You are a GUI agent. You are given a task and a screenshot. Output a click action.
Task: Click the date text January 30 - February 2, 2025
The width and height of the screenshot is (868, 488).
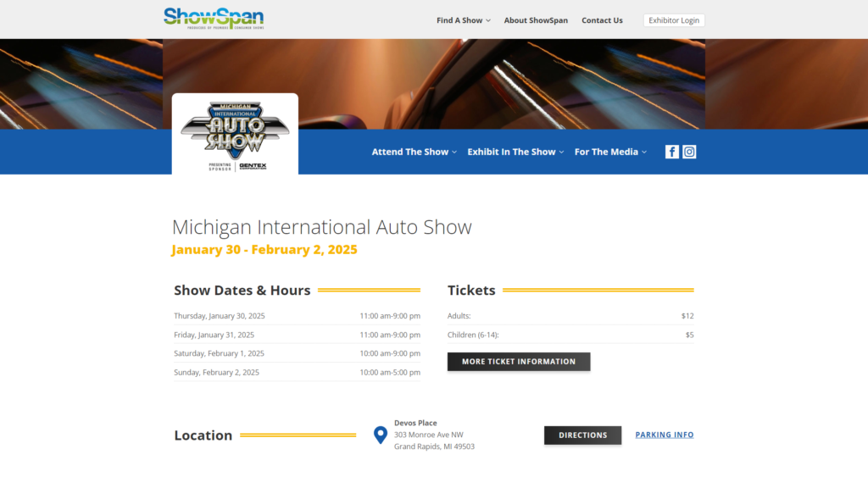264,250
